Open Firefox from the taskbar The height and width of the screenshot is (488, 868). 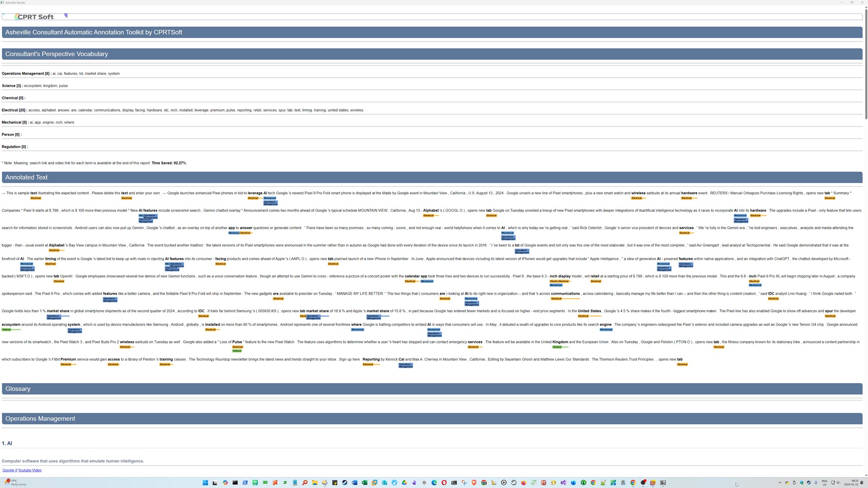pos(524,483)
